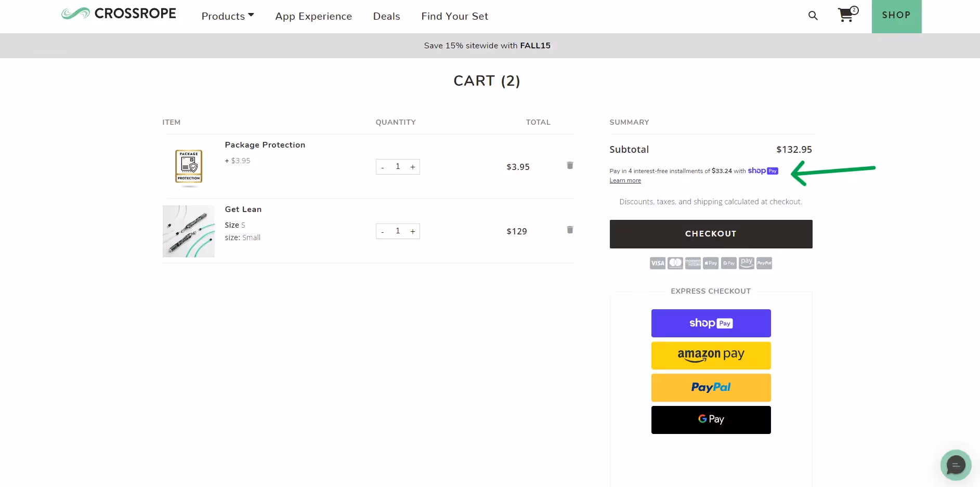Remove Get Lean using trash icon
This screenshot has width=980, height=487.
pyautogui.click(x=570, y=230)
